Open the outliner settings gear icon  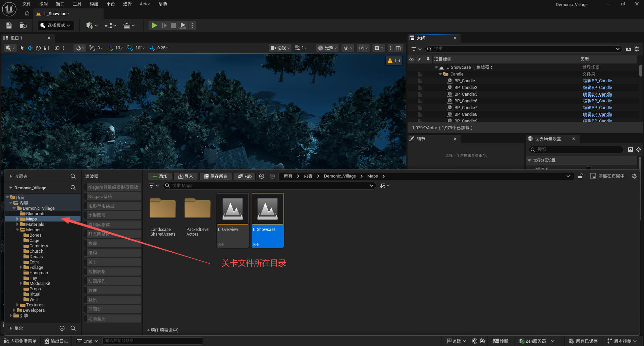[637, 49]
